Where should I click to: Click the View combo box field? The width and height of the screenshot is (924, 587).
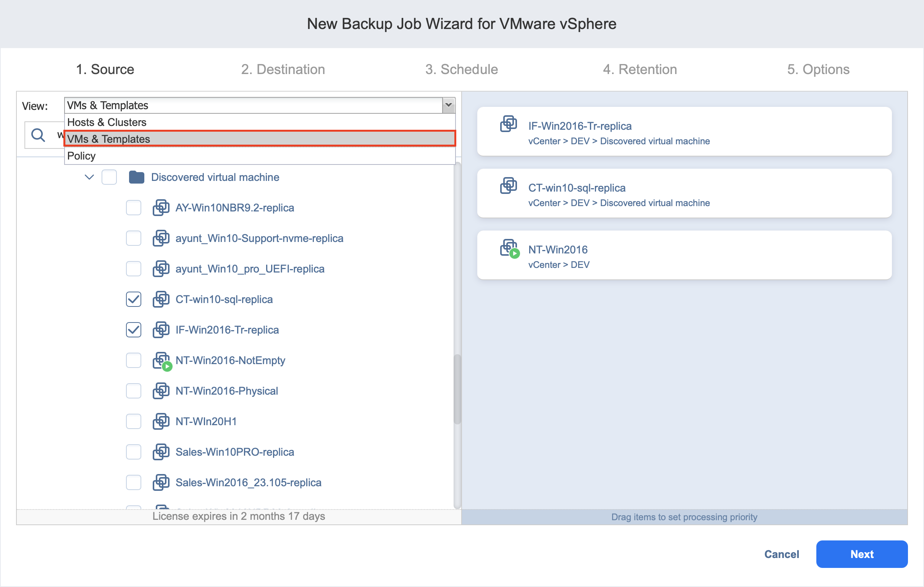(260, 105)
